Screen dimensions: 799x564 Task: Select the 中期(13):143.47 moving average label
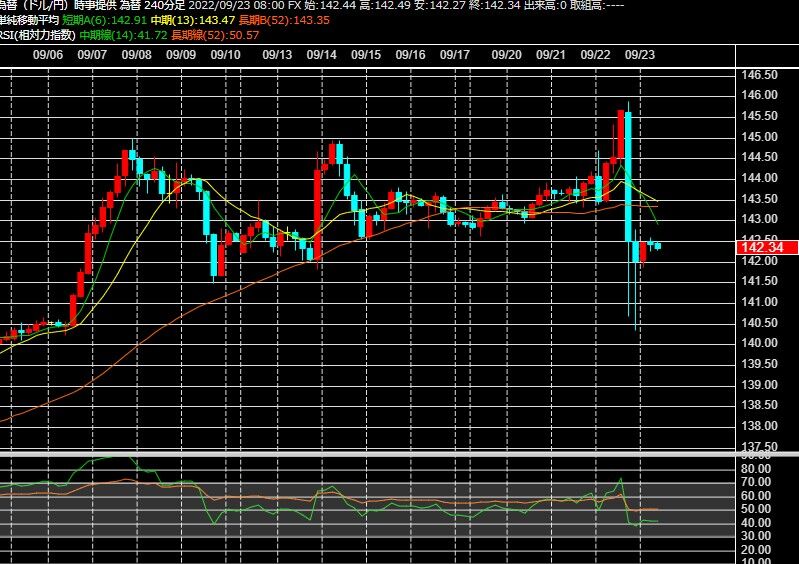[x=193, y=20]
